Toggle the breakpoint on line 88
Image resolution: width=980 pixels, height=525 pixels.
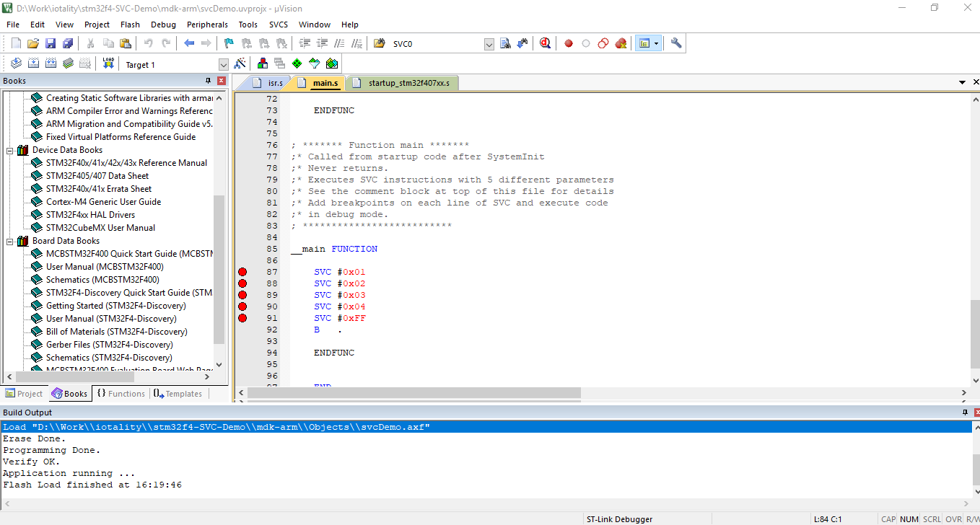tap(242, 283)
